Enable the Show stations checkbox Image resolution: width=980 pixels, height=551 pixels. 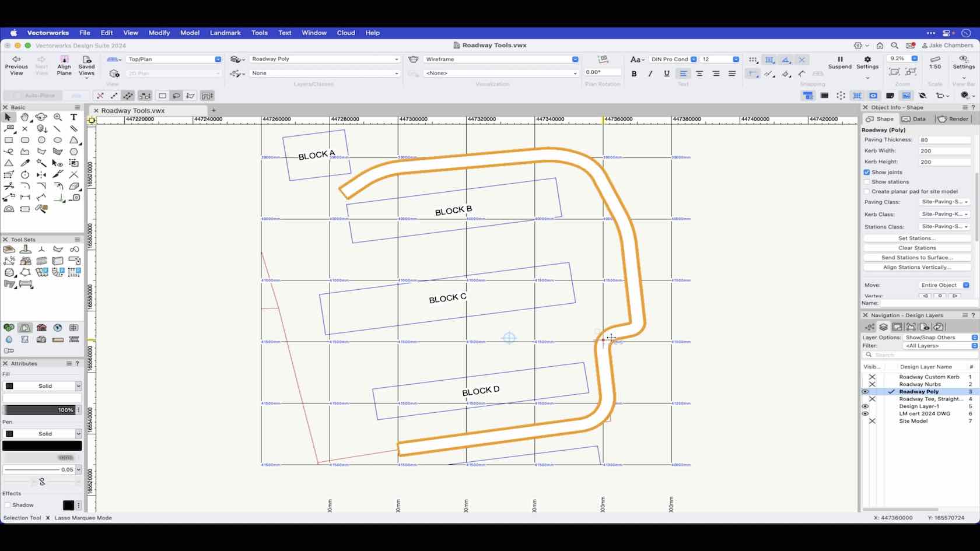[x=867, y=181]
